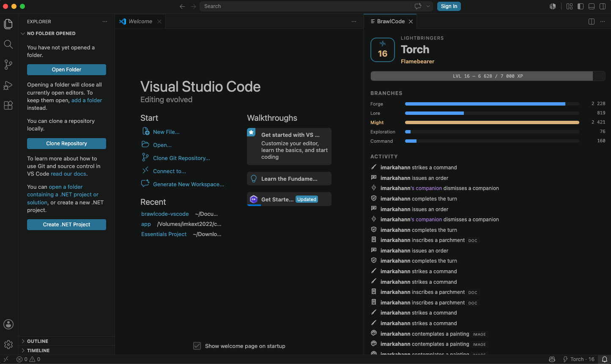The height and width of the screenshot is (364, 611).
Task: Click the hexagon icon next to Sign In
Action: (553, 6)
